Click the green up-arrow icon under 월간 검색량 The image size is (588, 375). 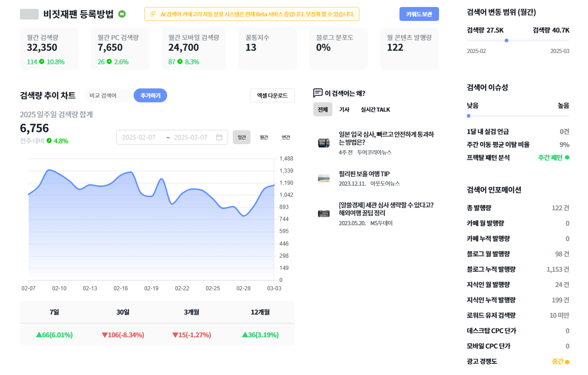[41, 61]
